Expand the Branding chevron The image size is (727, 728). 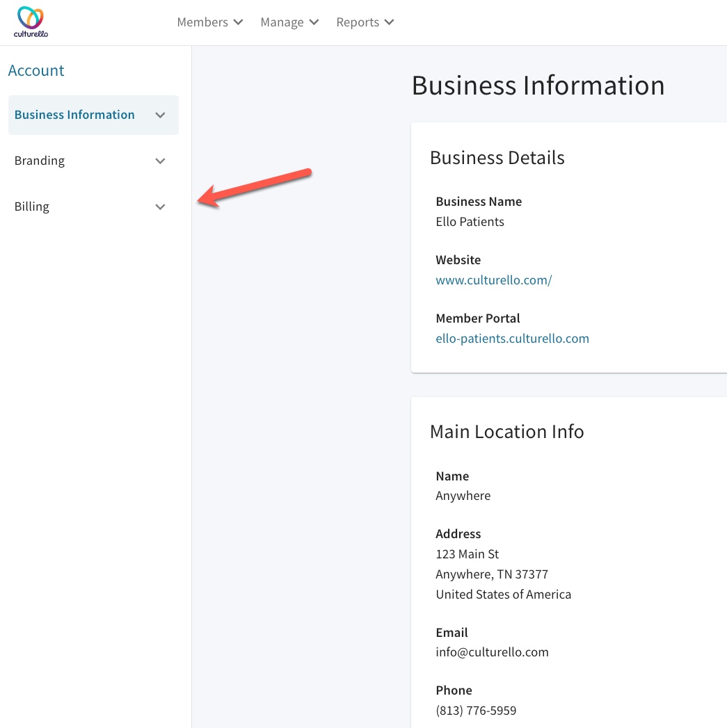click(160, 161)
